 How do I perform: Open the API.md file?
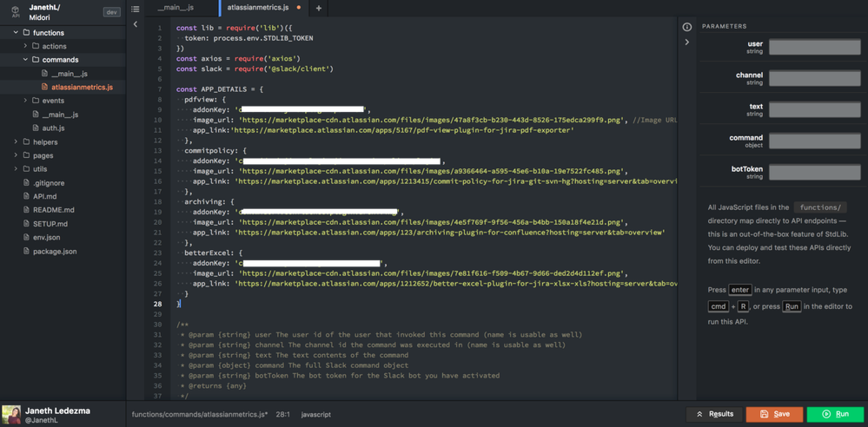click(44, 196)
